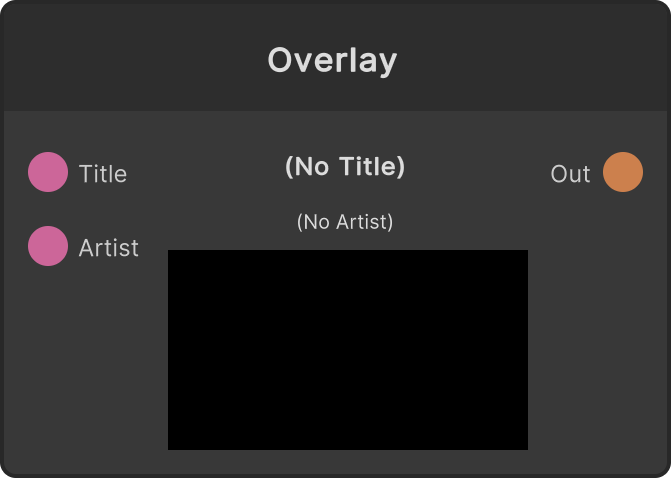Click the "Out" port label
The height and width of the screenshot is (478, 671).
[x=570, y=174]
